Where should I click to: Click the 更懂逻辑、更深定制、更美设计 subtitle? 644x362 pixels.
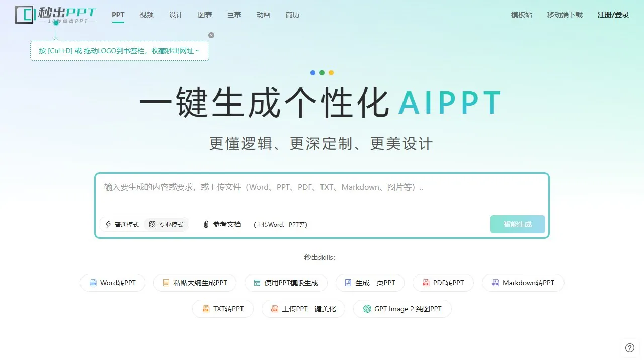pyautogui.click(x=321, y=144)
